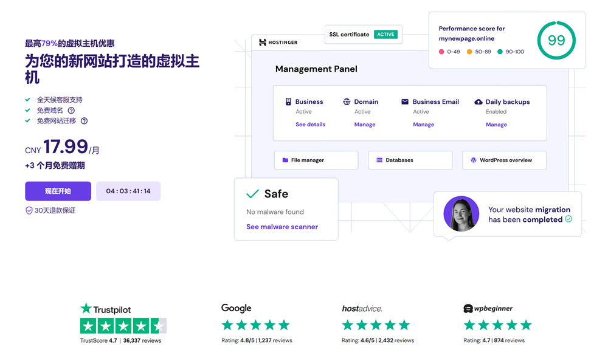
Task: Click the migration completed check circle icon
Action: click(568, 219)
